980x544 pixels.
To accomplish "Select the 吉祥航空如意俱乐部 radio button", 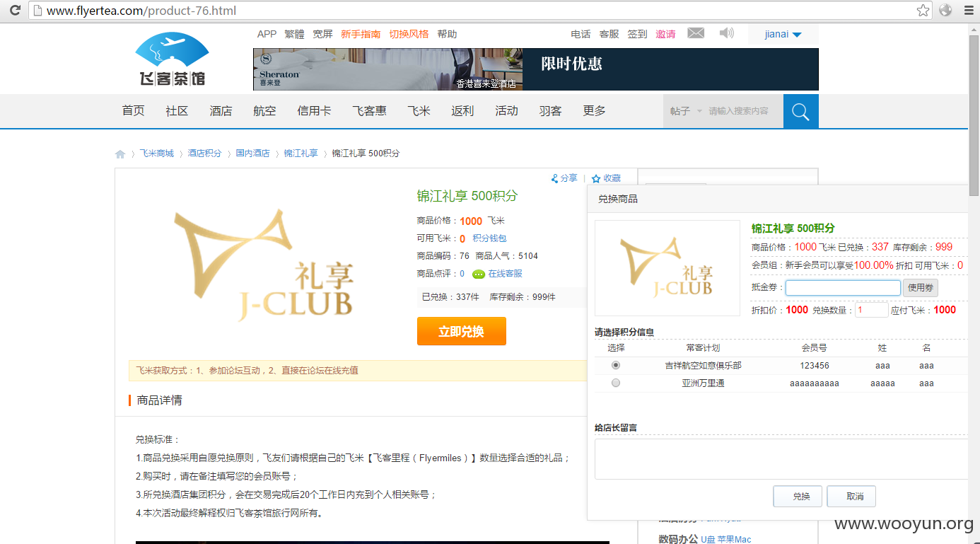I will pos(616,366).
